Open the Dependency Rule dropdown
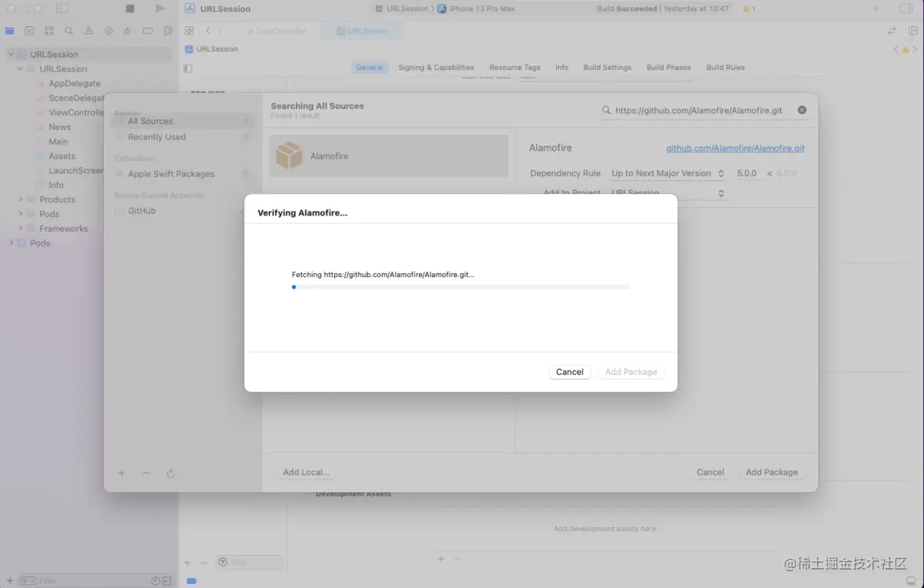 (668, 173)
